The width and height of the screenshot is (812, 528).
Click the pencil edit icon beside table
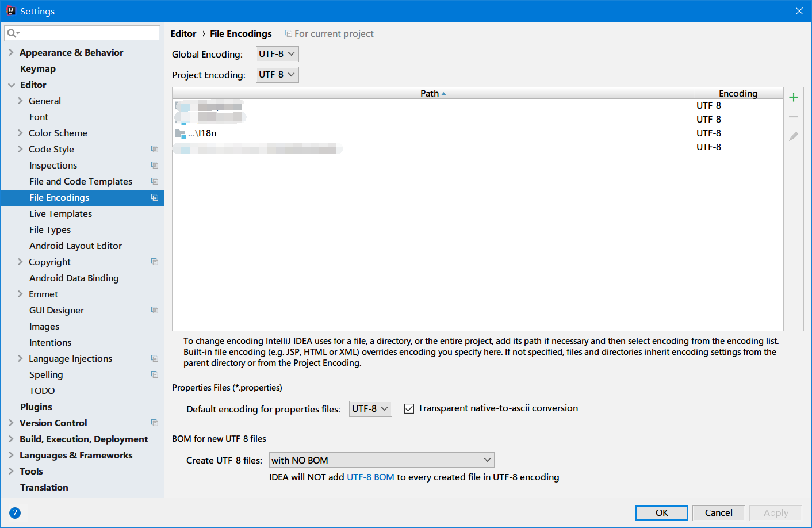(x=794, y=136)
